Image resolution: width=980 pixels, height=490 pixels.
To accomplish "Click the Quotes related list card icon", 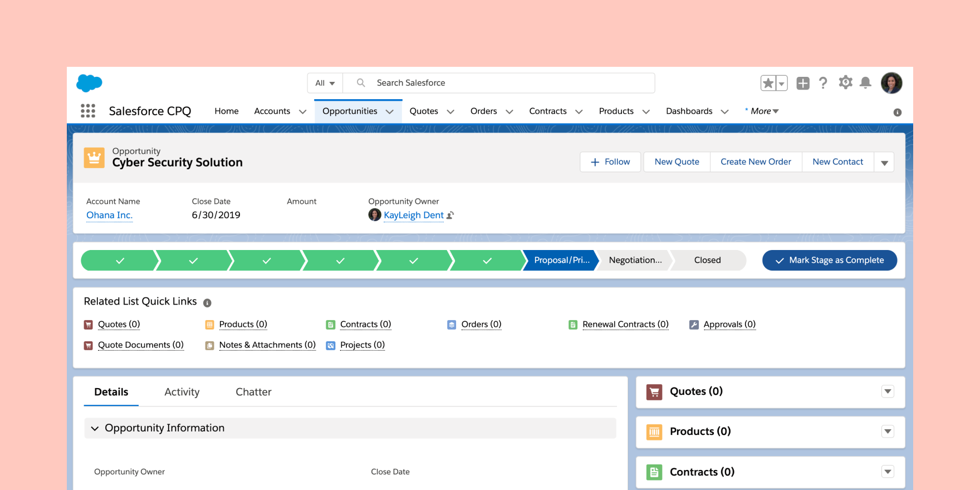I will 654,392.
